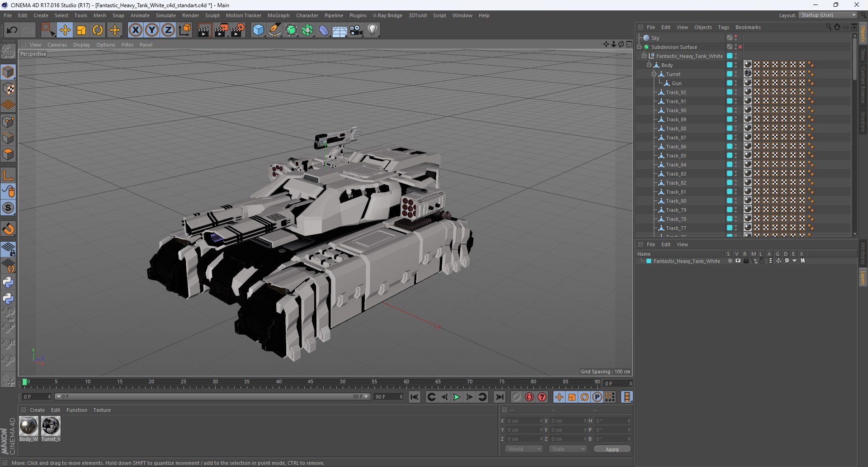The height and width of the screenshot is (467, 868).
Task: Select the Turret_V material thumbnail
Action: [x=51, y=429]
